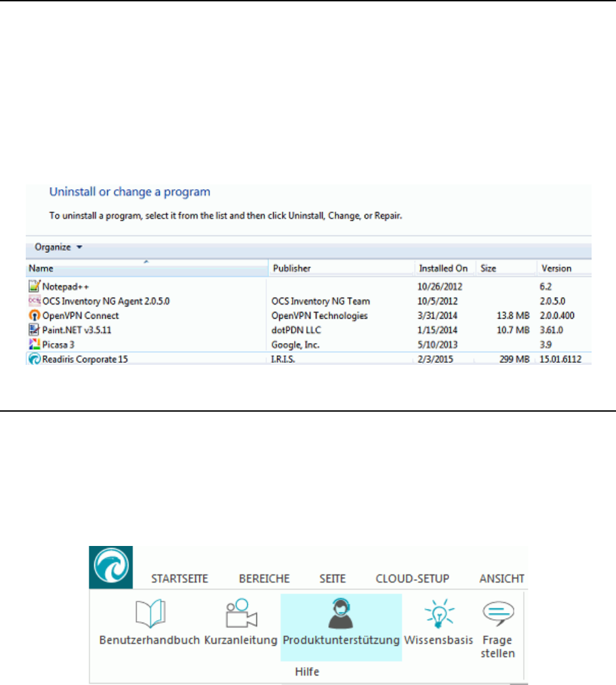Click the 299 MB size cell
616x685 pixels.
point(515,359)
